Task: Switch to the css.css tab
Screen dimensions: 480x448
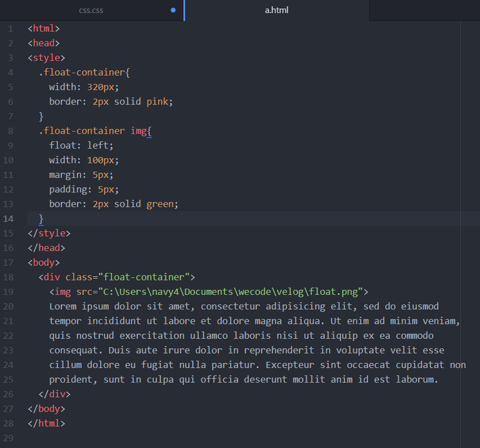Action: [91, 11]
